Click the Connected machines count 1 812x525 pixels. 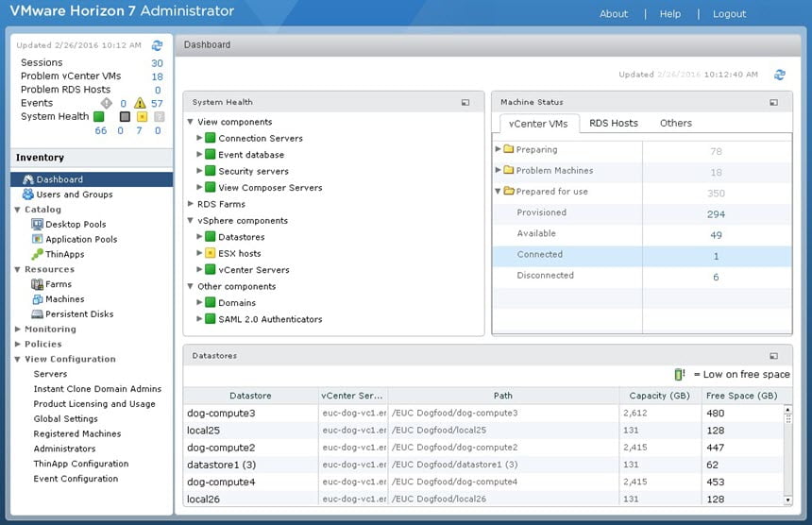coord(717,256)
